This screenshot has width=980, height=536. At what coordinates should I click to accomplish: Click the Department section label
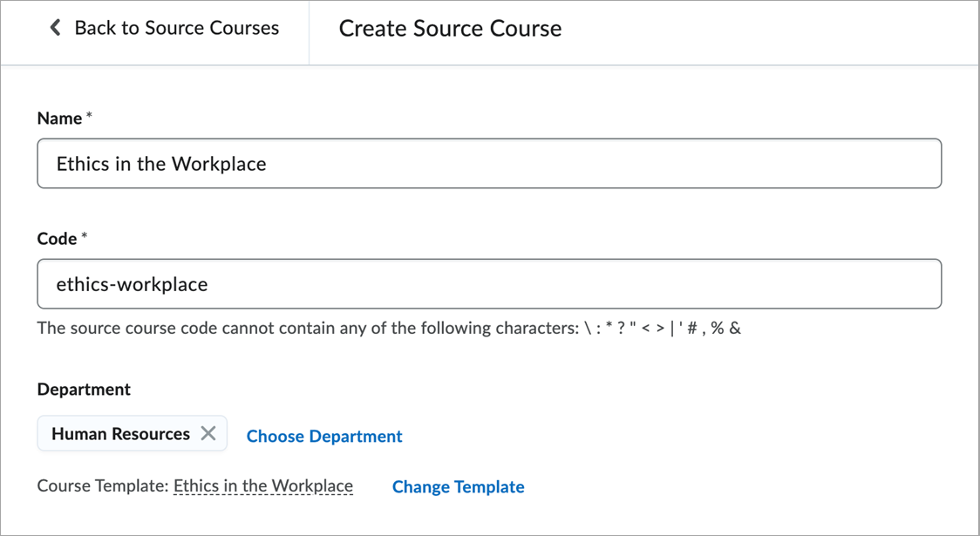coord(84,390)
